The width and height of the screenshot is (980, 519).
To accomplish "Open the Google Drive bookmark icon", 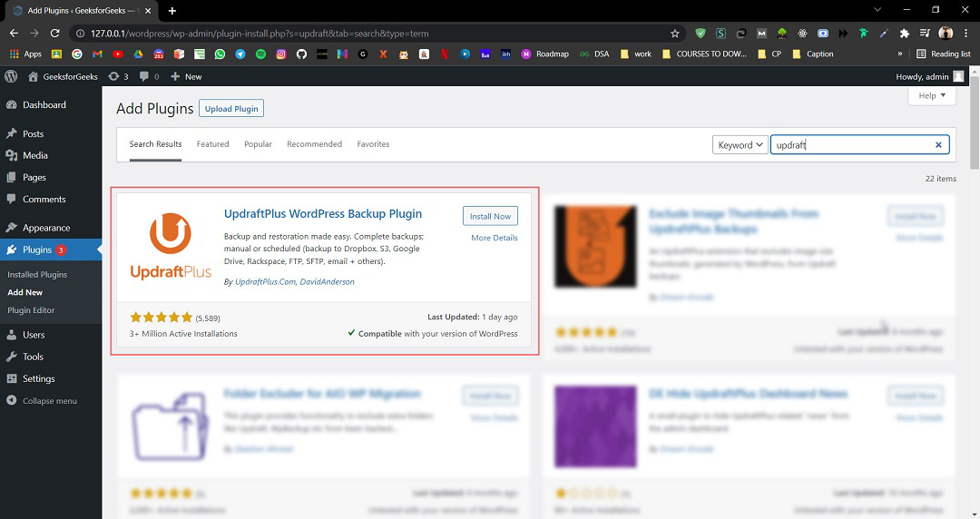I will (138, 54).
